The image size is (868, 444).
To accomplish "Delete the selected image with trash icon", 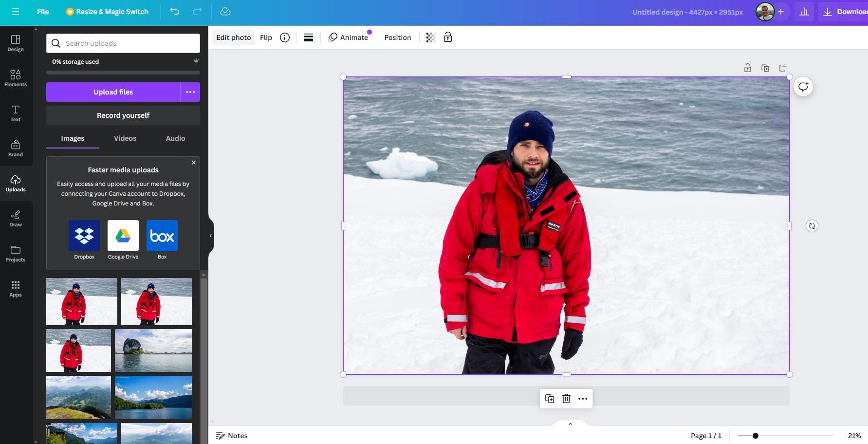I will [566, 399].
